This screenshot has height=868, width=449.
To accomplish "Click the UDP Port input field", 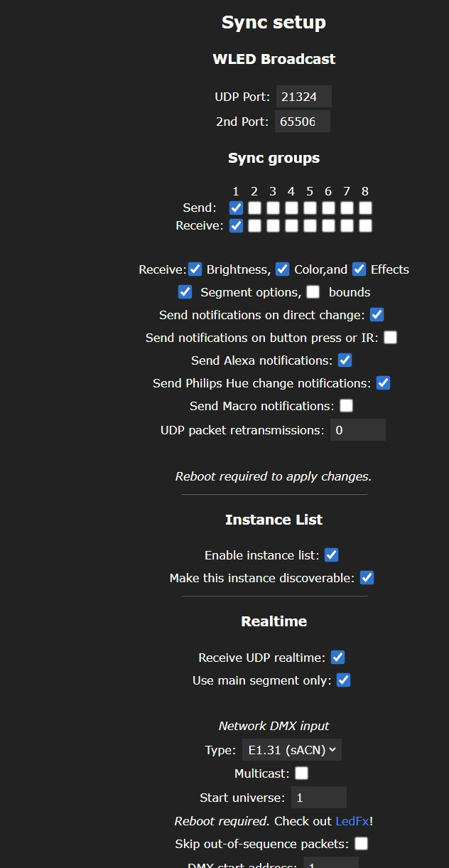I will pyautogui.click(x=303, y=96).
